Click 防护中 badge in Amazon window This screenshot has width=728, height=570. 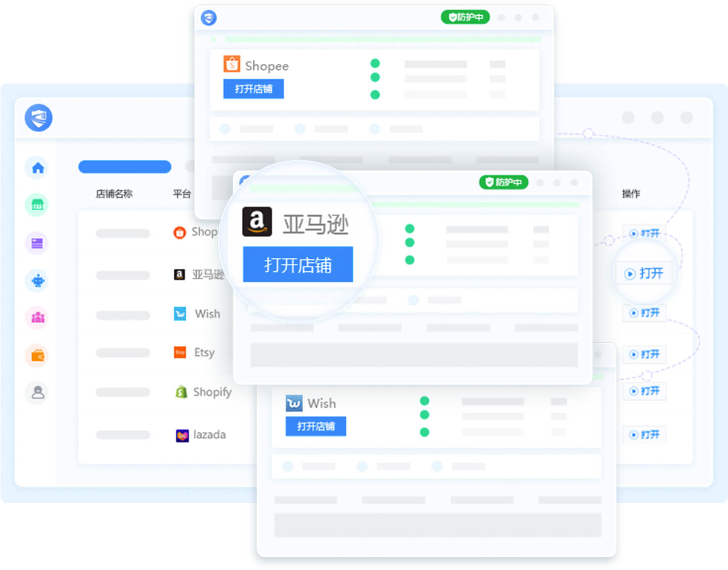pyautogui.click(x=503, y=182)
